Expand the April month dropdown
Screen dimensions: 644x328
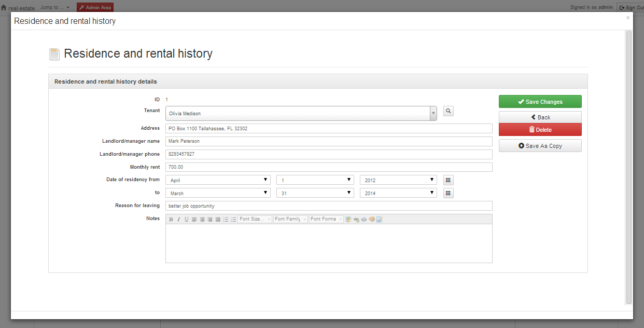(x=218, y=180)
